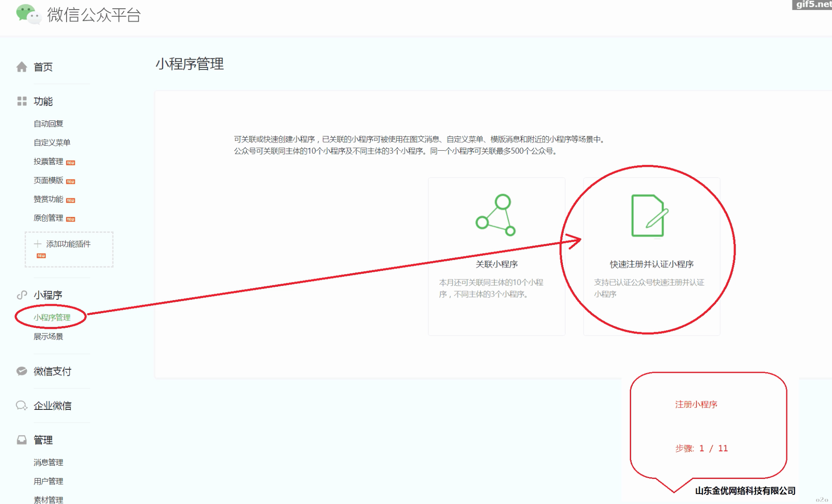This screenshot has width=832, height=504.
Task: Click the plus icon in 添加功能插件
Action: tap(38, 244)
